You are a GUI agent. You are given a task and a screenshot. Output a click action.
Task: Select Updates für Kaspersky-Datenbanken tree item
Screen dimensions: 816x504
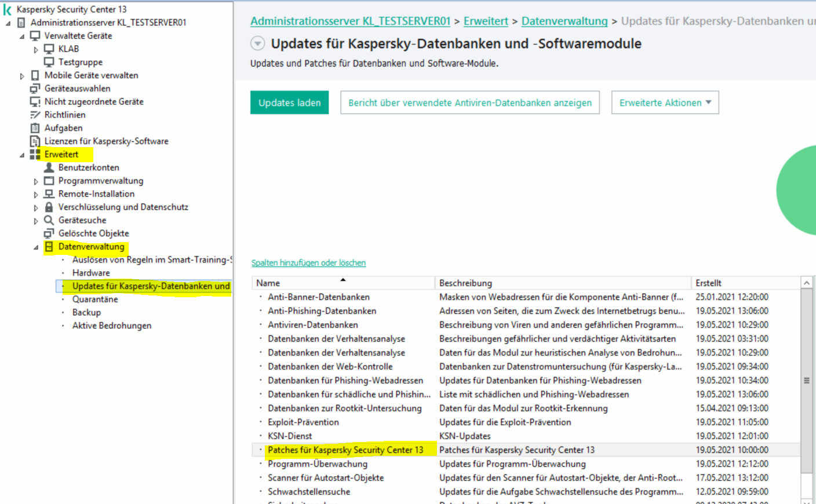tap(151, 286)
